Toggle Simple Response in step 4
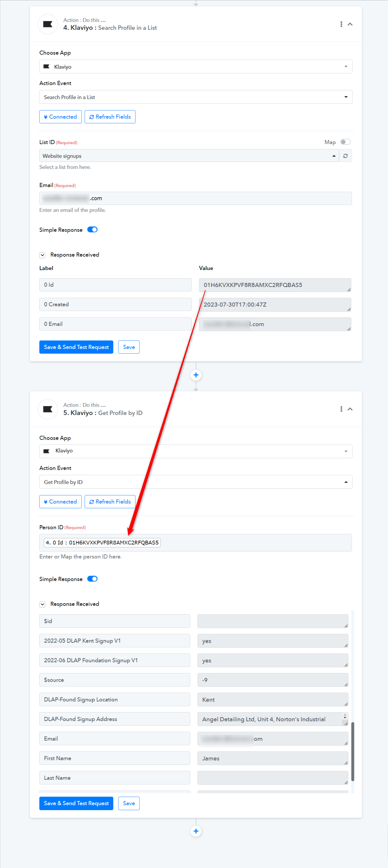The width and height of the screenshot is (388, 868). [92, 229]
